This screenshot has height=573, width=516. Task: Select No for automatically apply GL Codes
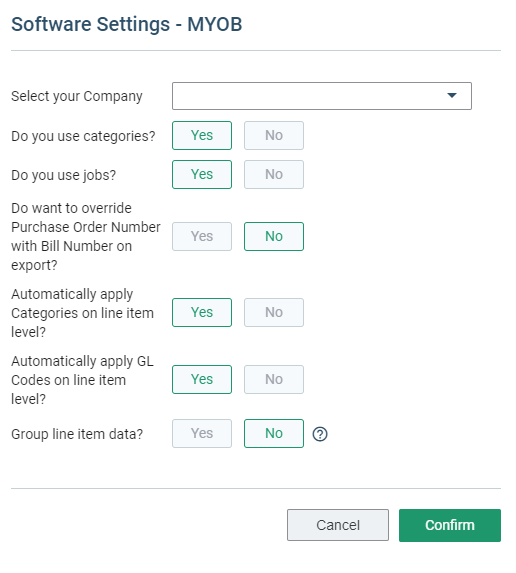[x=274, y=379]
